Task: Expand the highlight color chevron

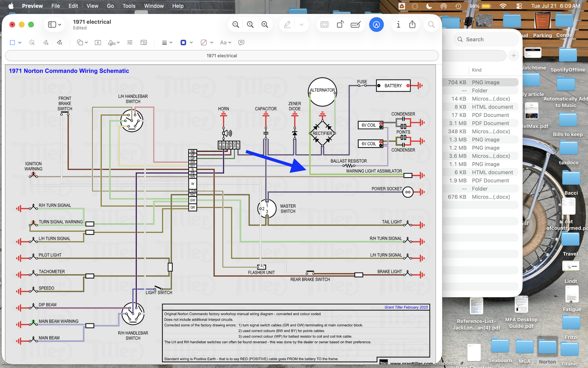Action: click(x=301, y=25)
